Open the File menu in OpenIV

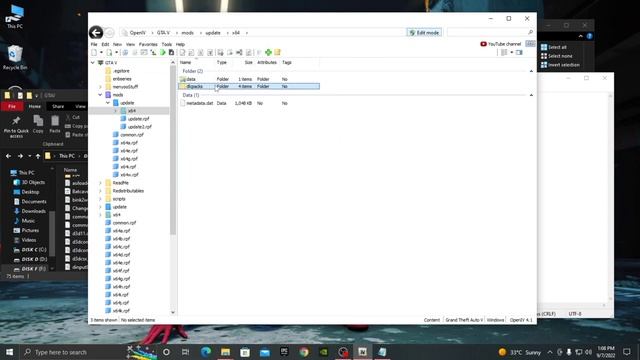tap(94, 44)
